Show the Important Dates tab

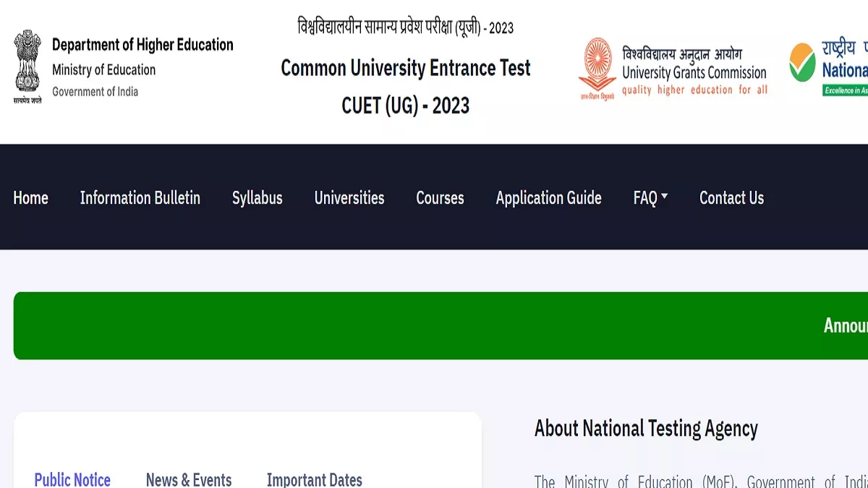[314, 479]
